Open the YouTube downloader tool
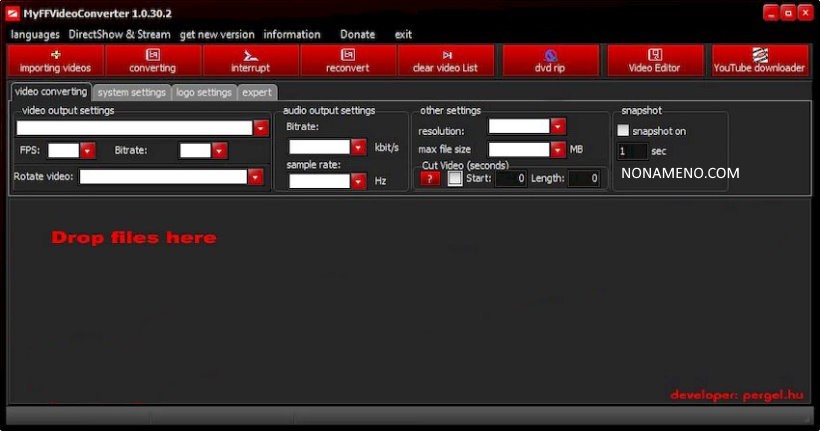820x431 pixels. pos(759,55)
